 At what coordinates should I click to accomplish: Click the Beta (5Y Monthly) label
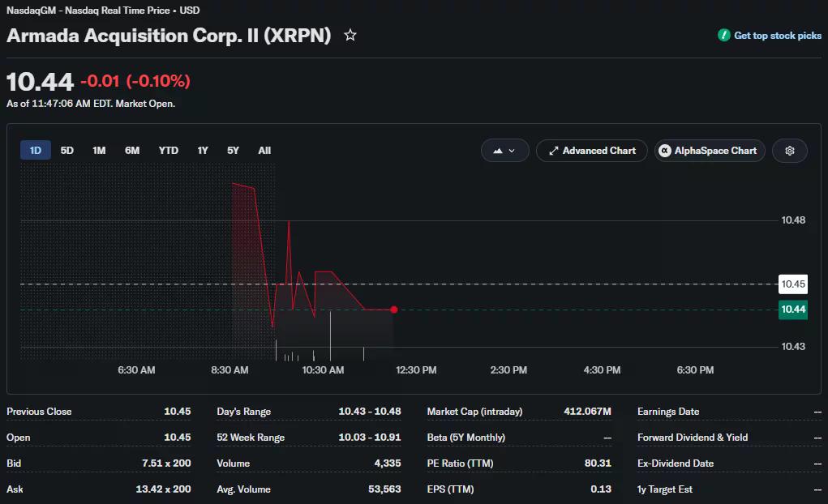coord(465,438)
